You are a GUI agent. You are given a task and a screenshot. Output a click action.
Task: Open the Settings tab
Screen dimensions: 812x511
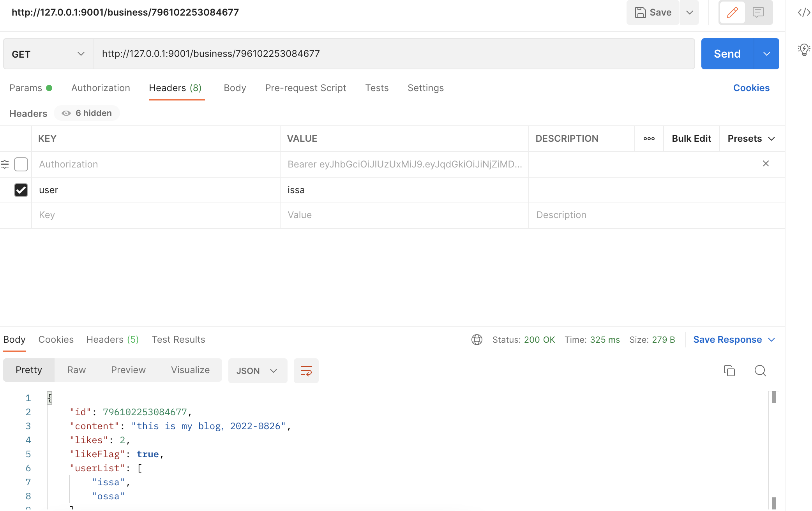pyautogui.click(x=425, y=88)
